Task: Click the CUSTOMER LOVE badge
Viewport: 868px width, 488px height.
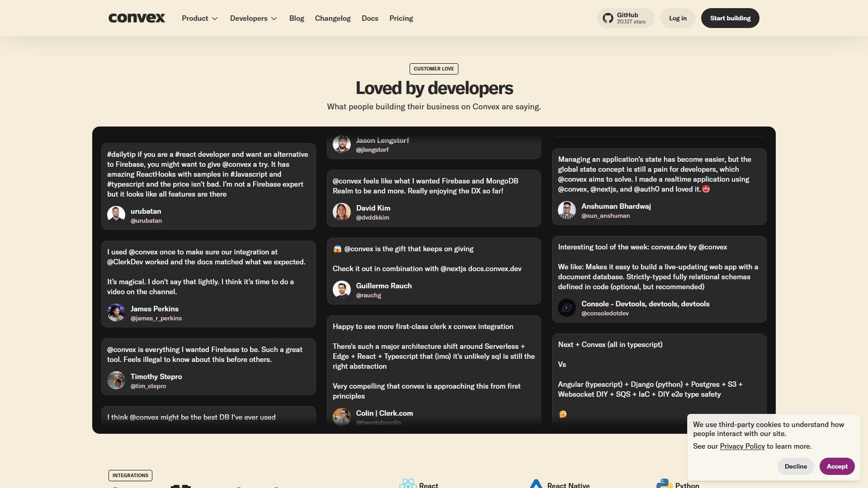Action: [x=434, y=69]
